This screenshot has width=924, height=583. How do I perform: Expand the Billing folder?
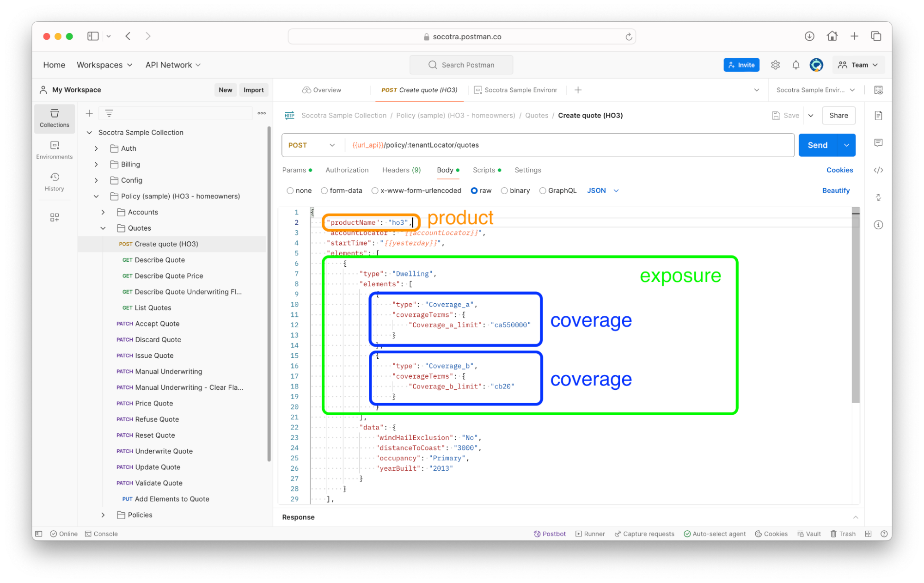click(96, 164)
